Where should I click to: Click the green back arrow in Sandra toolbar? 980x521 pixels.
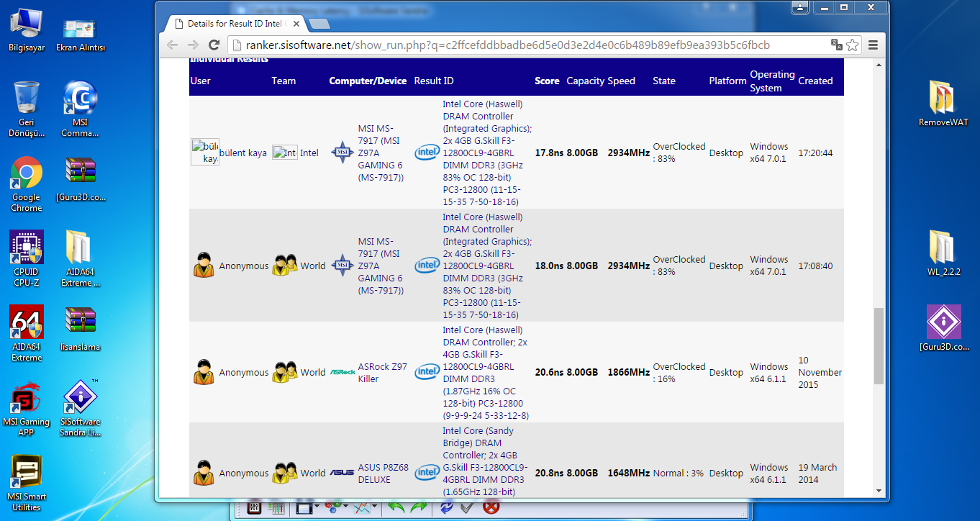tap(396, 507)
